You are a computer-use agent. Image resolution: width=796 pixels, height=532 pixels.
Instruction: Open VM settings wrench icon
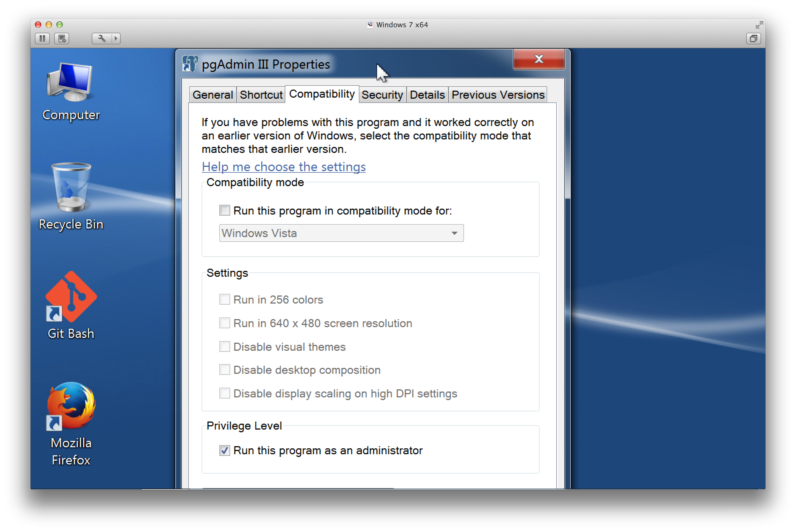(x=101, y=38)
